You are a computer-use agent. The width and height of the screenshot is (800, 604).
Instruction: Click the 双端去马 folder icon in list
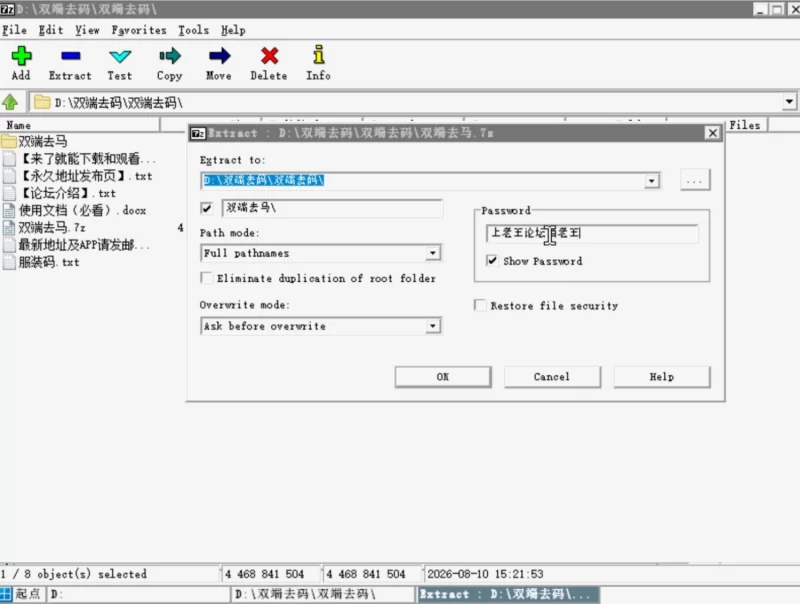9,141
